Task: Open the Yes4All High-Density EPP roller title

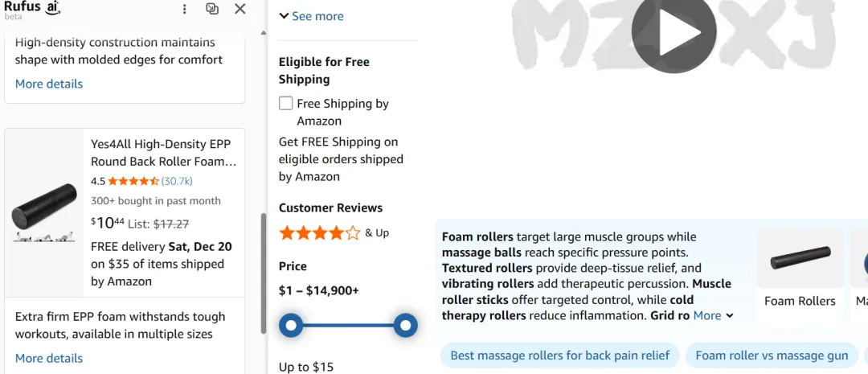Action: click(x=163, y=153)
